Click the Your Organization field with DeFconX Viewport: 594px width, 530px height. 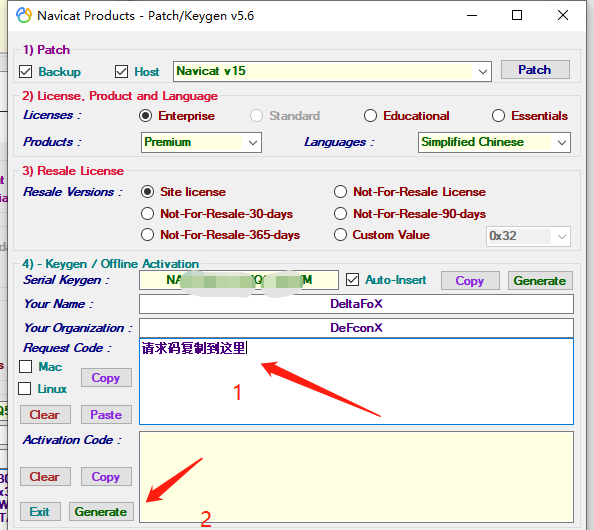(x=356, y=328)
